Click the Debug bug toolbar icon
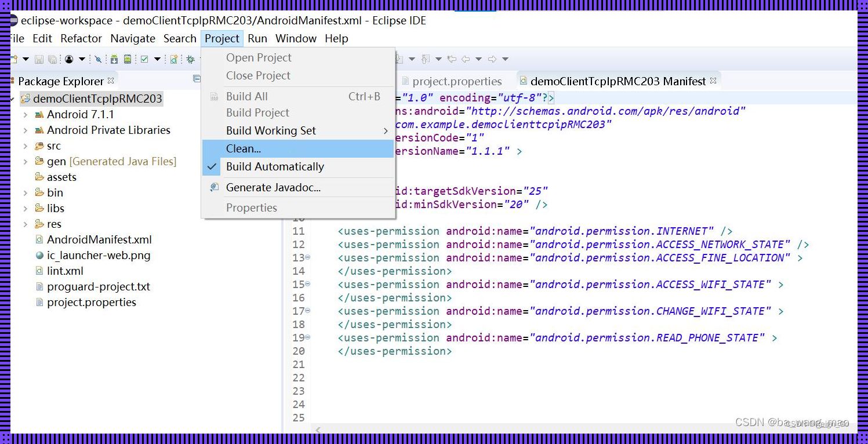Screen dimensions: 868x444 tap(190, 59)
